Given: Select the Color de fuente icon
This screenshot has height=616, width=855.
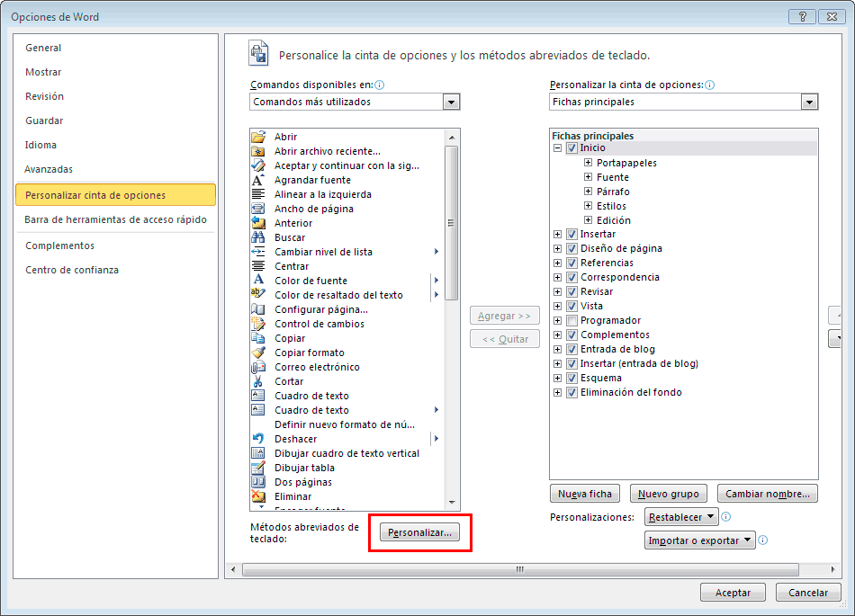Looking at the screenshot, I should tap(258, 281).
